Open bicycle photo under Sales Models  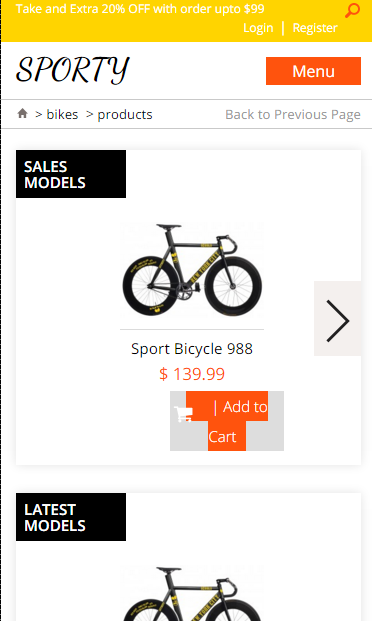[192, 269]
